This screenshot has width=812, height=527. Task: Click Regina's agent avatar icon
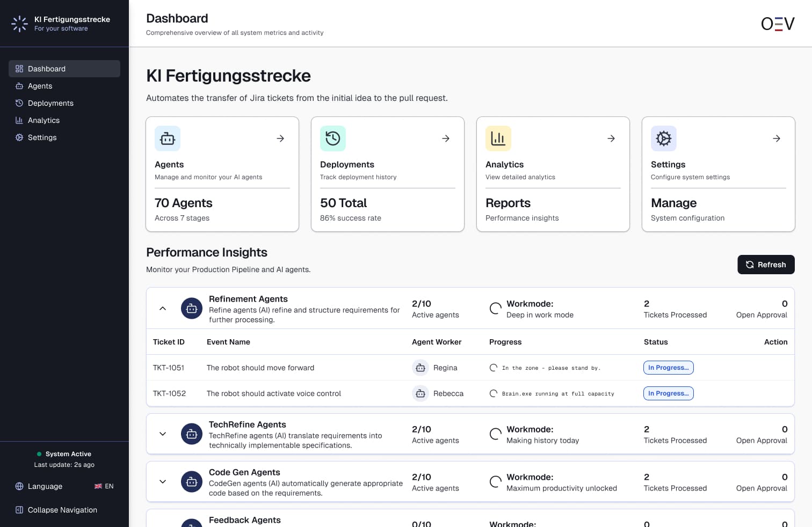[x=421, y=368]
